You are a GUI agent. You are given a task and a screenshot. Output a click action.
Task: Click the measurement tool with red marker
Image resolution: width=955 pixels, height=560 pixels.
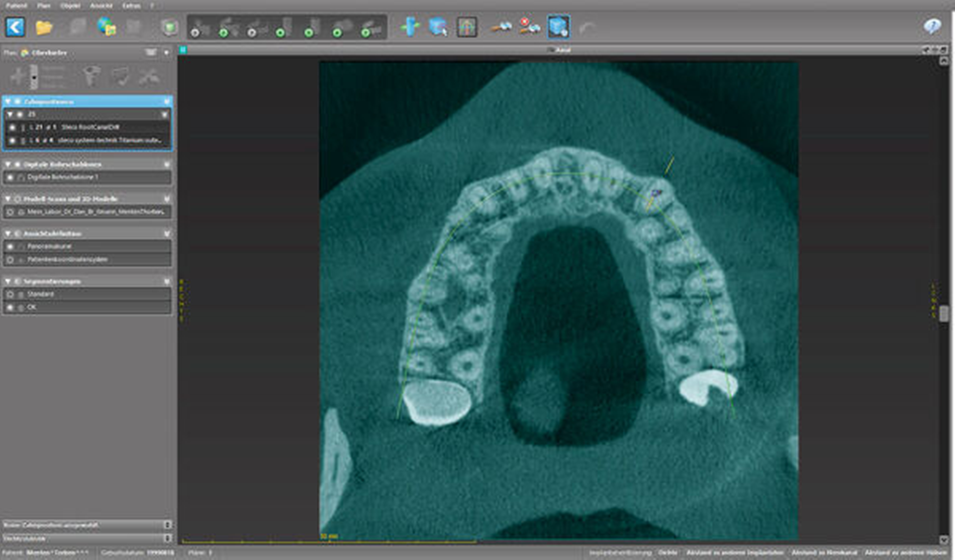point(529,27)
